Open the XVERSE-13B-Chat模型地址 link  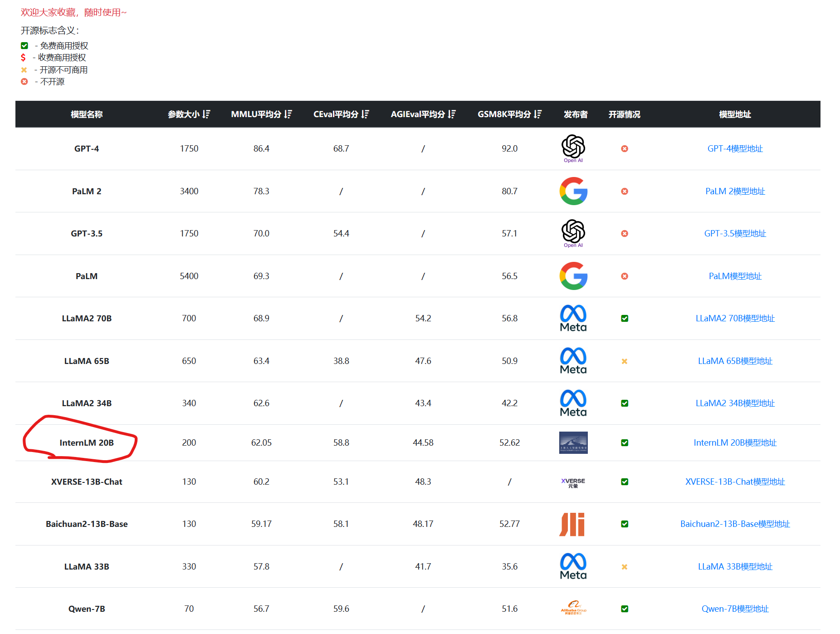point(735,482)
